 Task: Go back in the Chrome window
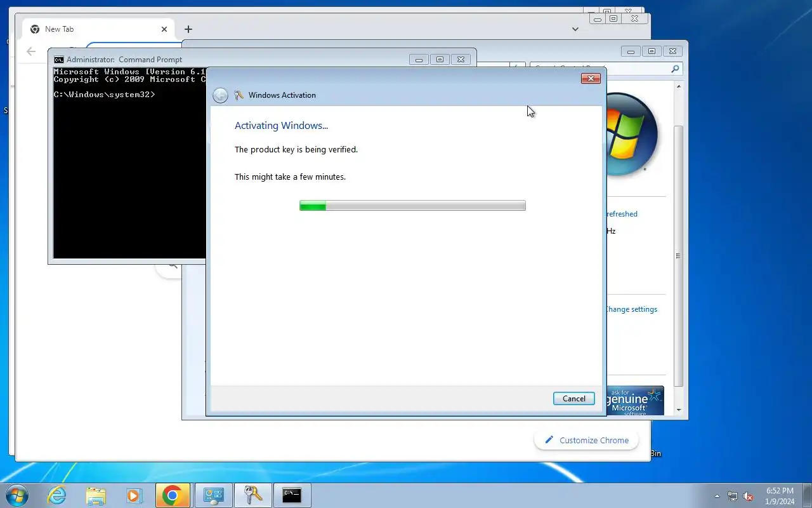tap(31, 51)
